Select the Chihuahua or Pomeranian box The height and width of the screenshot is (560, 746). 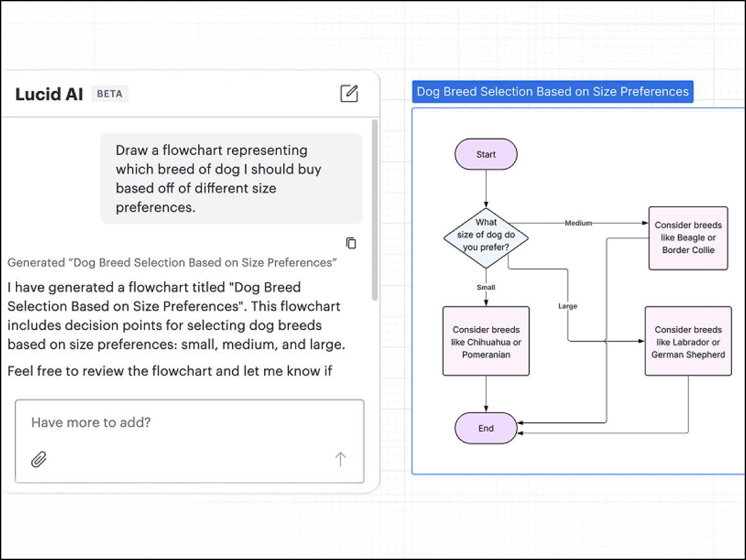pyautogui.click(x=486, y=341)
